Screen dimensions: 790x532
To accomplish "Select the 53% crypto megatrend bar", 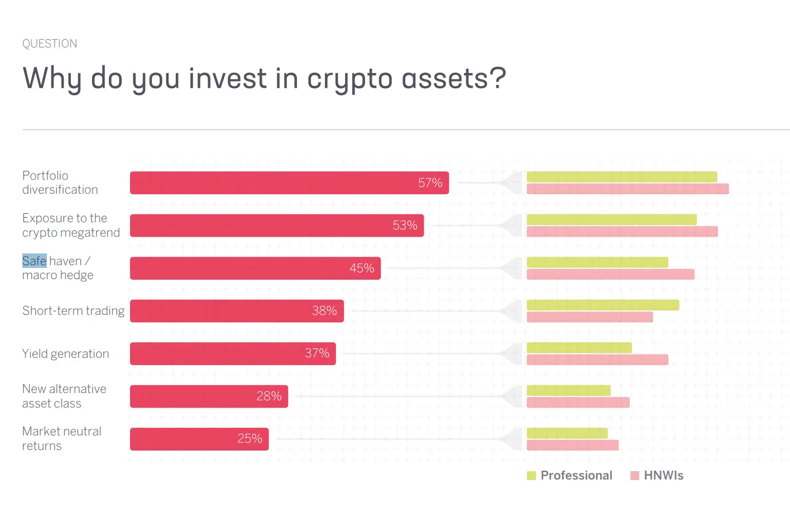I will tap(276, 226).
